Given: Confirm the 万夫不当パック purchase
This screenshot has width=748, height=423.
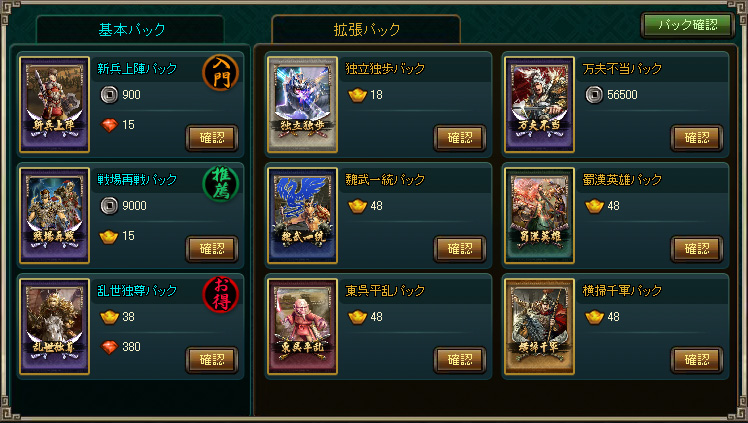Looking at the screenshot, I should (697, 138).
